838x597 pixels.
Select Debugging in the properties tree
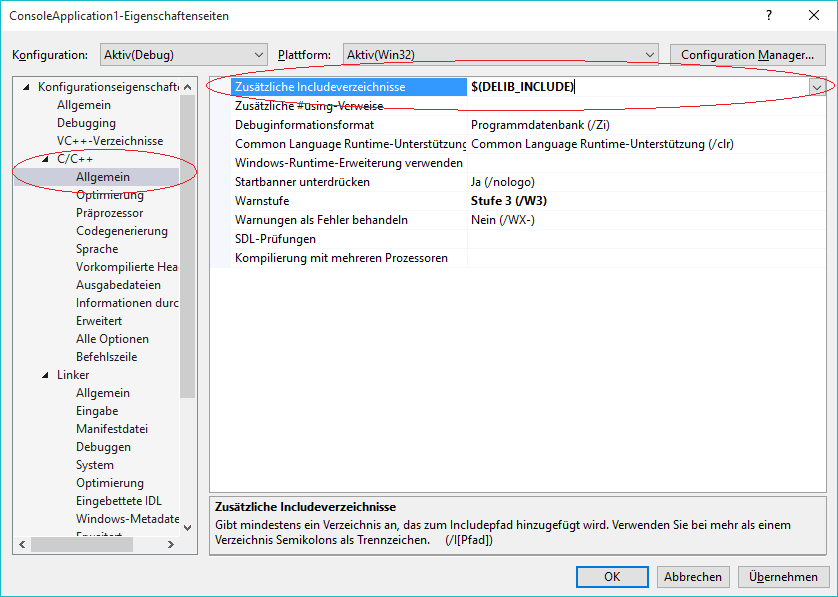(x=86, y=123)
